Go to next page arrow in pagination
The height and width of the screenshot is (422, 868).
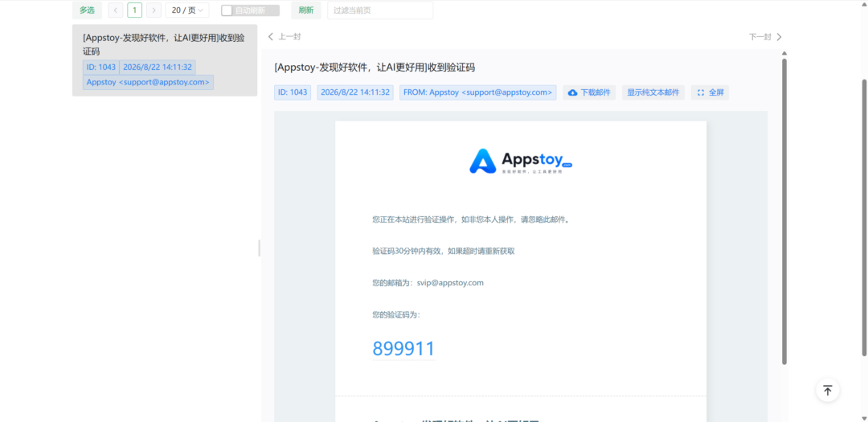click(154, 10)
